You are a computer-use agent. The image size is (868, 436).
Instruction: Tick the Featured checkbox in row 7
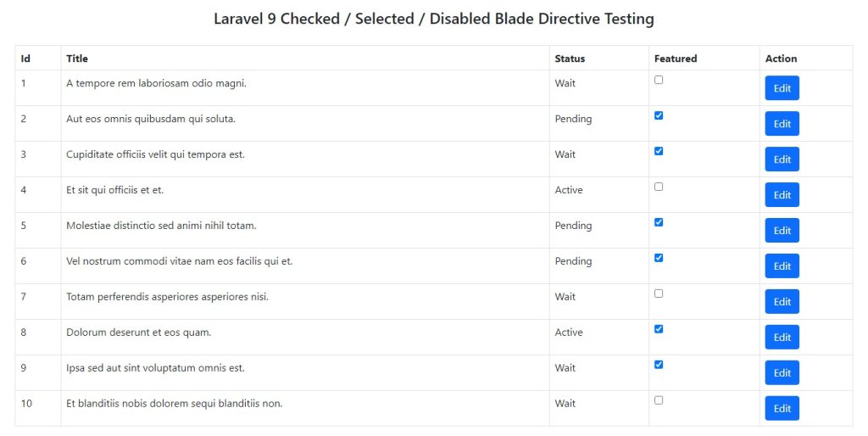pyautogui.click(x=659, y=294)
